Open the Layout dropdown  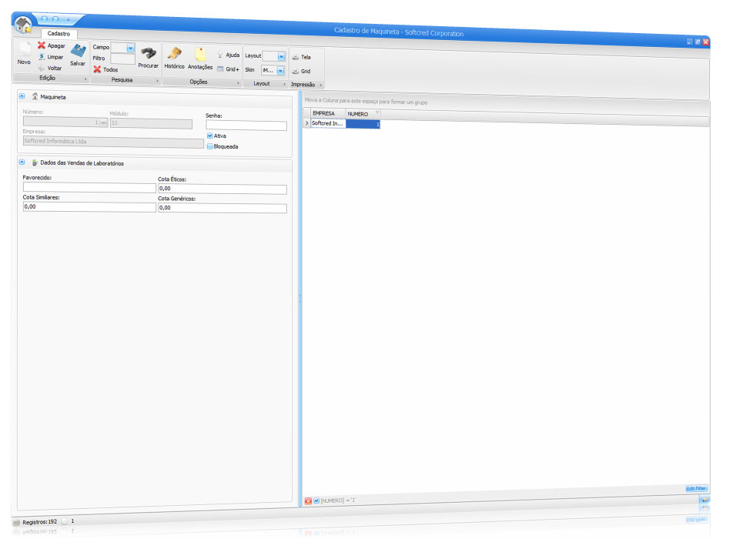click(281, 56)
